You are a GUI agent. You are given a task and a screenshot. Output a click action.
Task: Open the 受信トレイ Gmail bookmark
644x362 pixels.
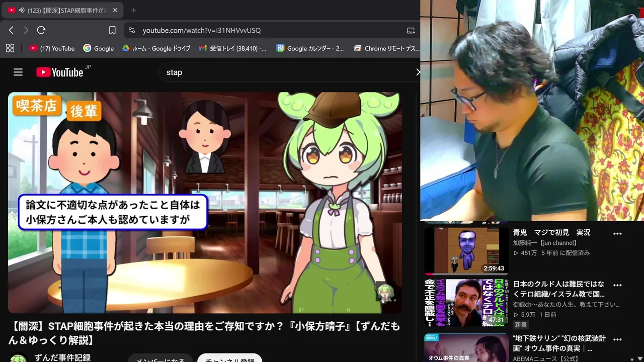(x=233, y=48)
